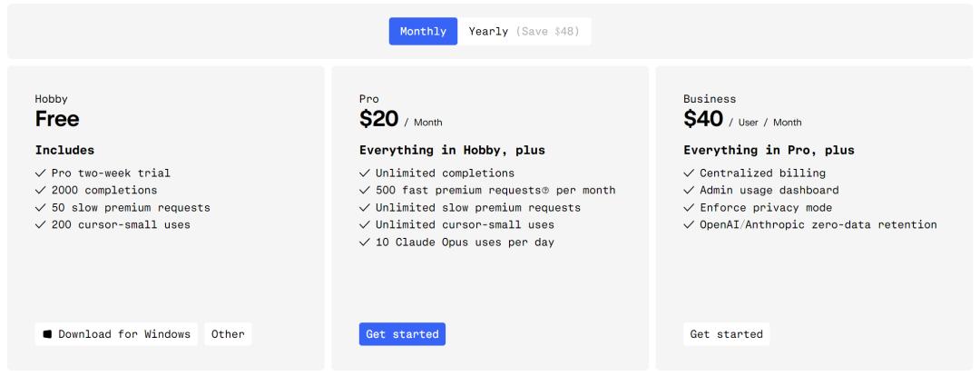Image resolution: width=980 pixels, height=376 pixels.
Task: Click the Windows logo icon
Action: (x=47, y=334)
